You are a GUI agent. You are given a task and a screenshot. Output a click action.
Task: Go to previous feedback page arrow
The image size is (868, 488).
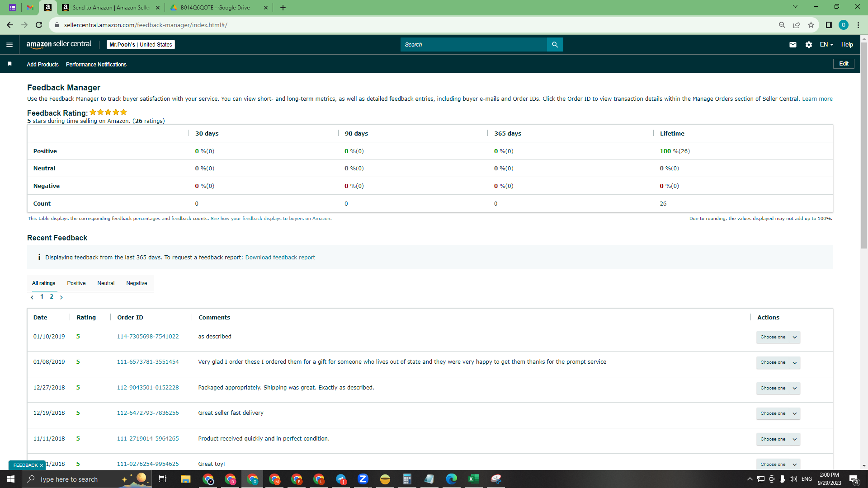tap(32, 297)
